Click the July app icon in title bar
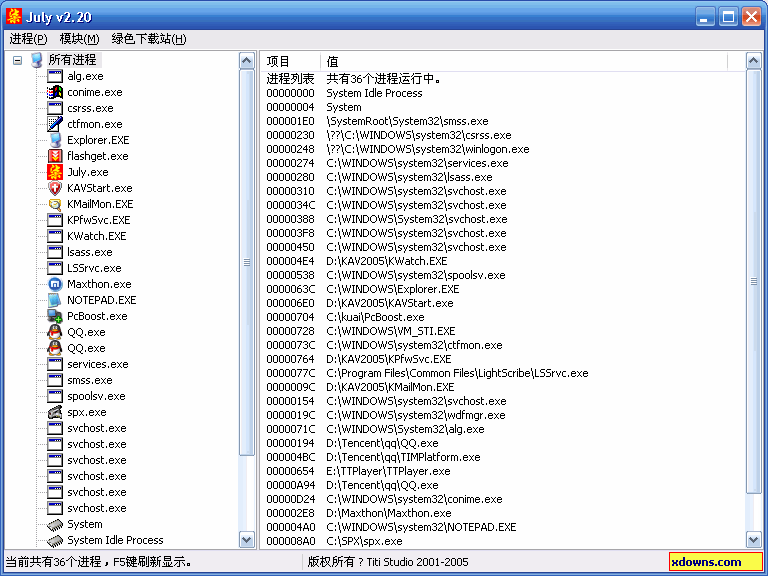 [14, 16]
